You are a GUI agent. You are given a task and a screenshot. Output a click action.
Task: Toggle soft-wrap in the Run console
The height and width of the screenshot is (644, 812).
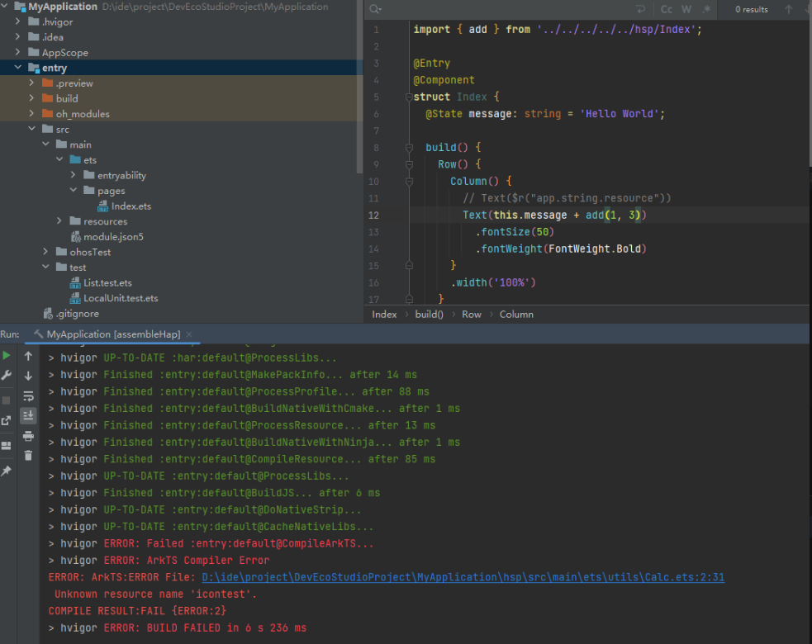[28, 395]
